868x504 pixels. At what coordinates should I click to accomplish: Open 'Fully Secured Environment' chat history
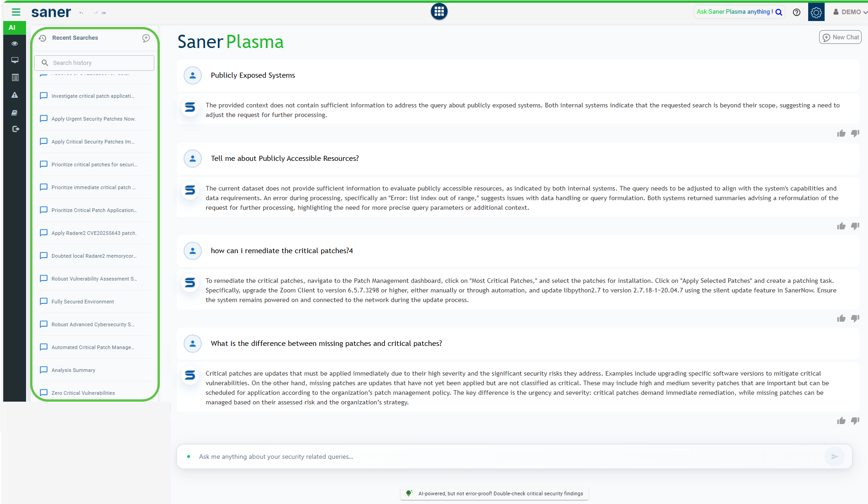pos(83,302)
